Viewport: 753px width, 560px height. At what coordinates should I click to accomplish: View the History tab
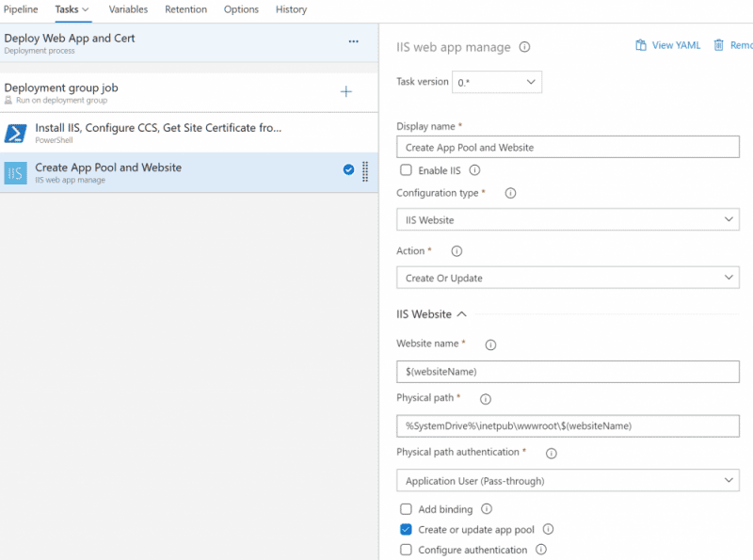point(291,9)
